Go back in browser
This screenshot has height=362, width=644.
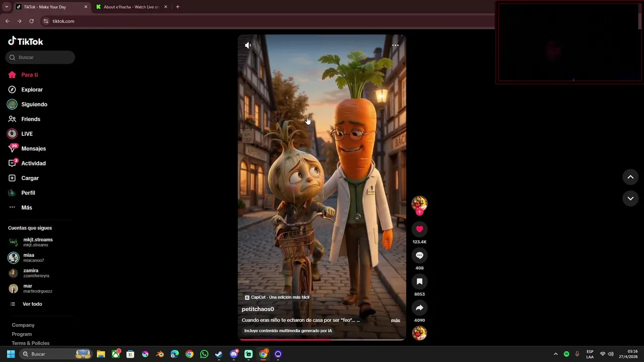(x=7, y=21)
